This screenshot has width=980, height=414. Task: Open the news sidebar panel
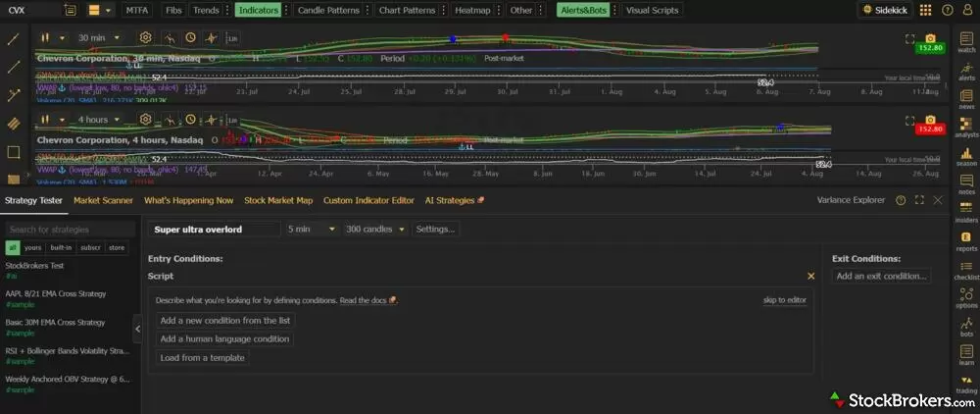[966, 98]
